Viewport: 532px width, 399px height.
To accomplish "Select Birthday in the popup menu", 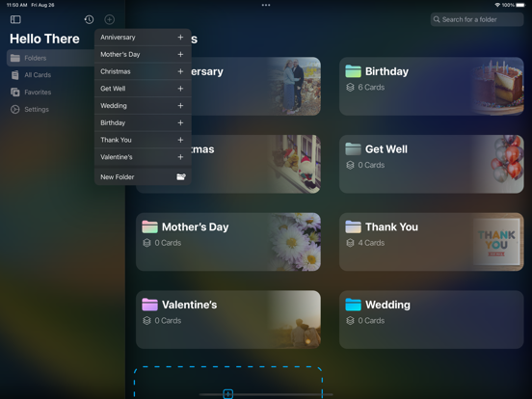I will tap(143, 122).
